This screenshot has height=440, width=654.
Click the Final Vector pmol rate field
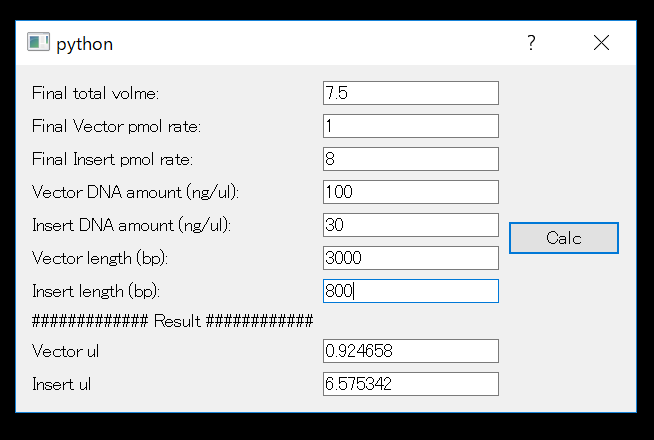410,126
